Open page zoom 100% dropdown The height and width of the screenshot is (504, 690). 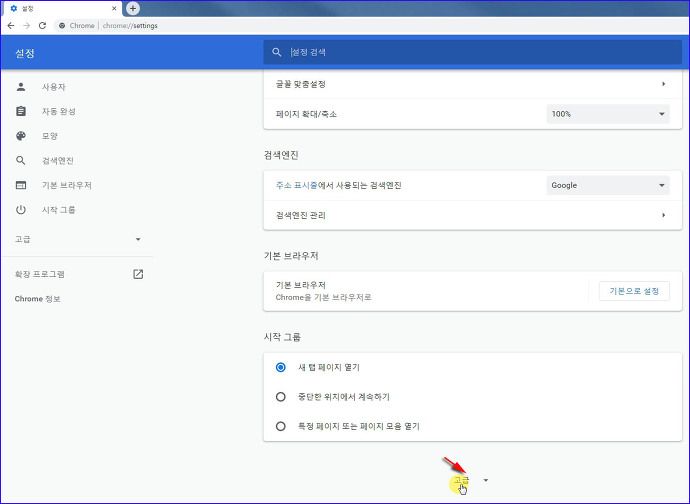(x=608, y=114)
